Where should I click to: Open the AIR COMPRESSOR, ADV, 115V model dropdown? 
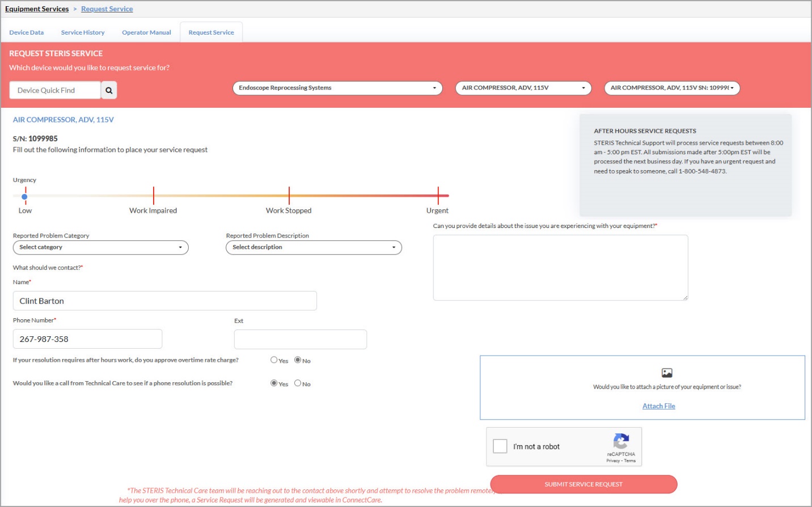click(523, 88)
